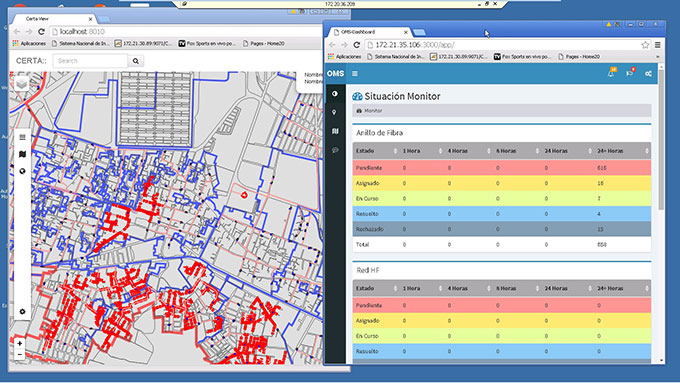Select the map icon in CERTA sidebar
Screen dimensions: 680x383
click(x=23, y=154)
